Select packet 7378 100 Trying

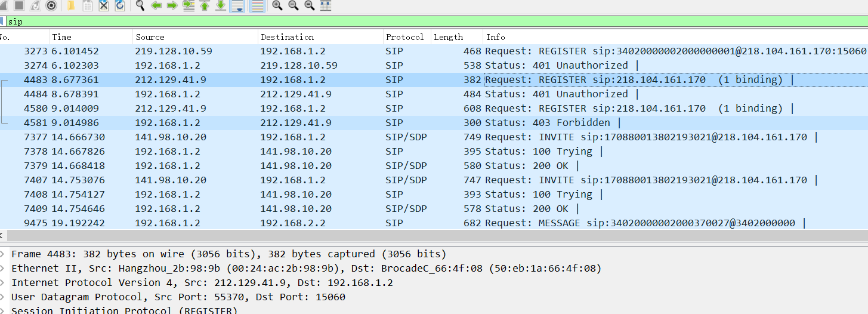pos(434,151)
